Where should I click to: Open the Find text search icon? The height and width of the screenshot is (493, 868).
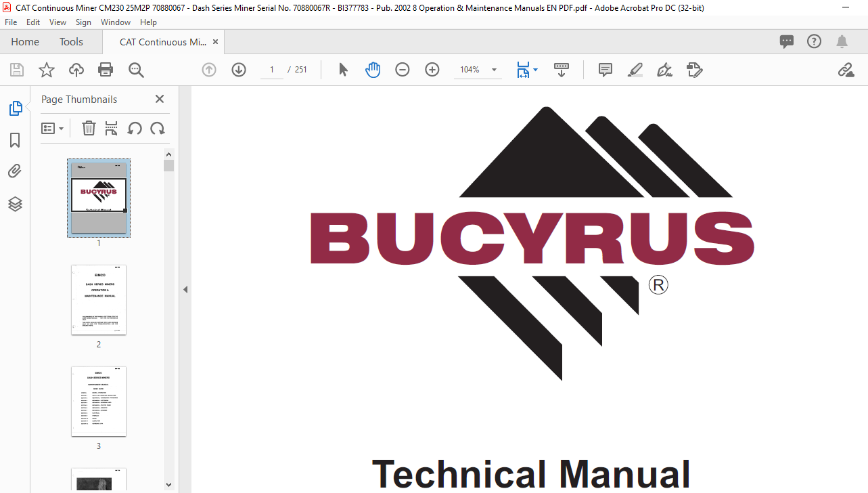[x=136, y=70]
